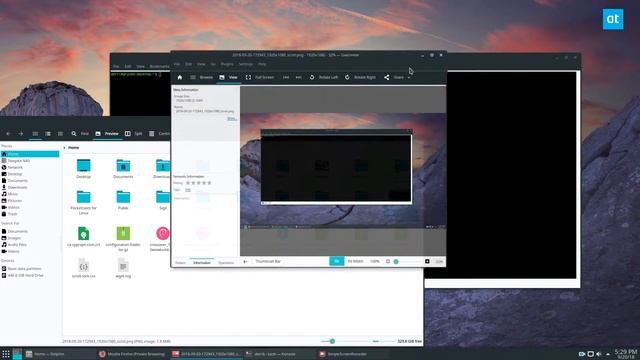Click the zoom in icon in Gwenview
Screen dimensions: 640x360
click(427, 261)
